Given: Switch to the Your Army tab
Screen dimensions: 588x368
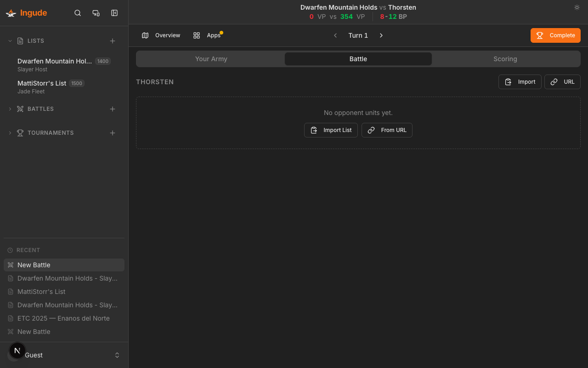Looking at the screenshot, I should pos(211,59).
